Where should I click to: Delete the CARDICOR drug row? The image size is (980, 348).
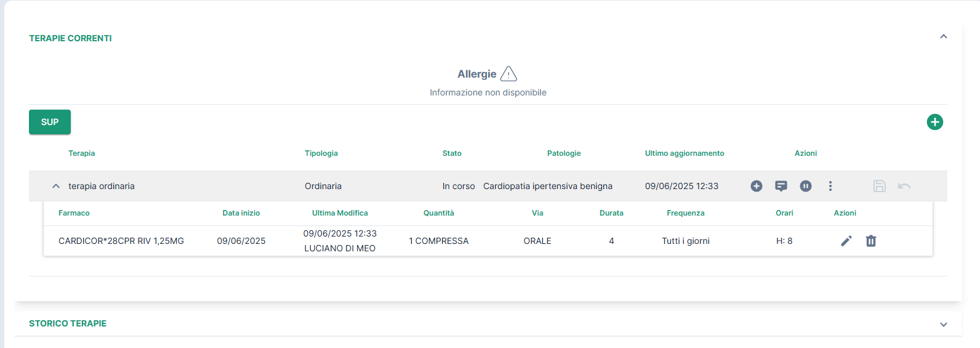871,241
